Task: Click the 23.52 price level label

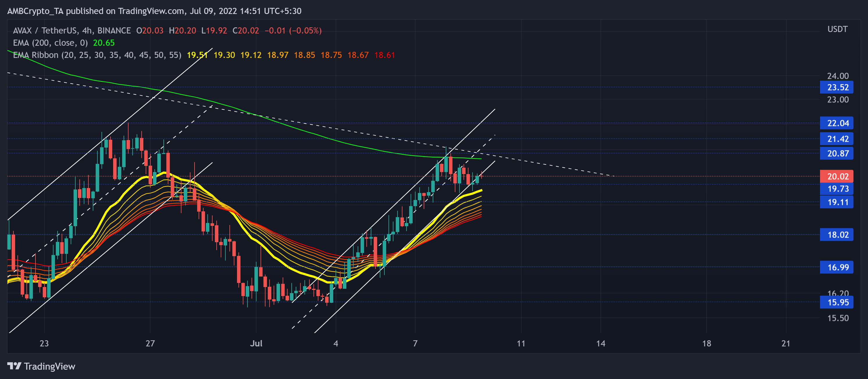Action: [837, 87]
